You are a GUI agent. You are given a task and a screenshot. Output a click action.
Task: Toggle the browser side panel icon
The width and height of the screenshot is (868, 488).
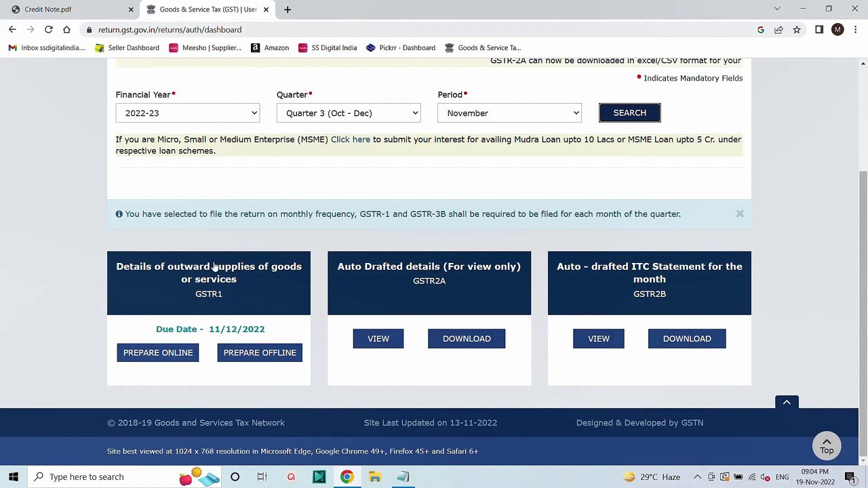[x=819, y=29]
